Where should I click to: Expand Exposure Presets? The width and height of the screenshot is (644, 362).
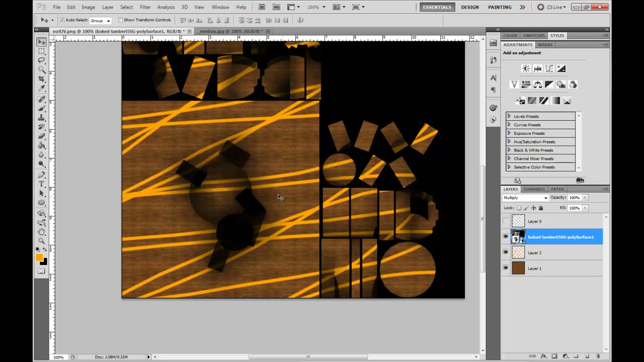click(x=509, y=133)
